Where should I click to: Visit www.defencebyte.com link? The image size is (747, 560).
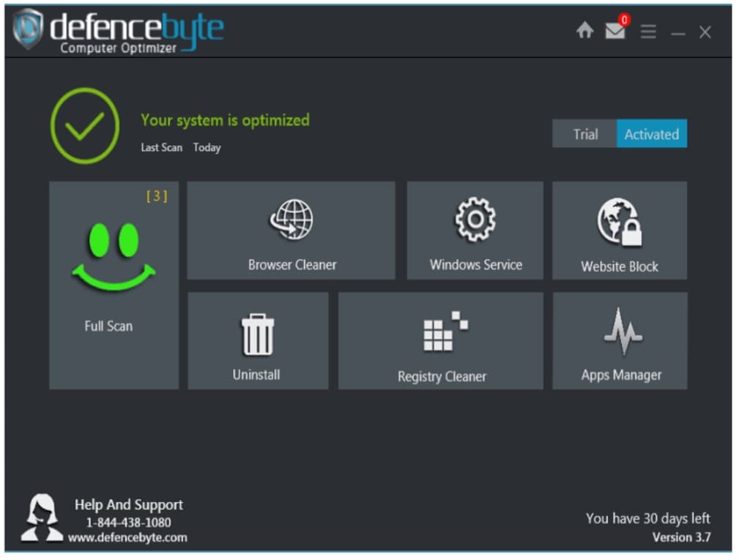127,537
